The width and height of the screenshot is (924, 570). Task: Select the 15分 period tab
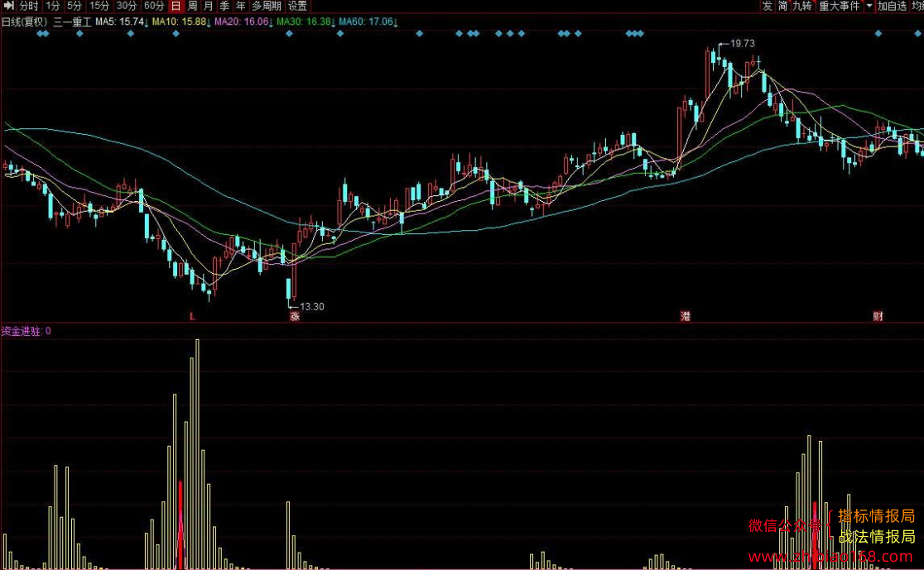[99, 6]
